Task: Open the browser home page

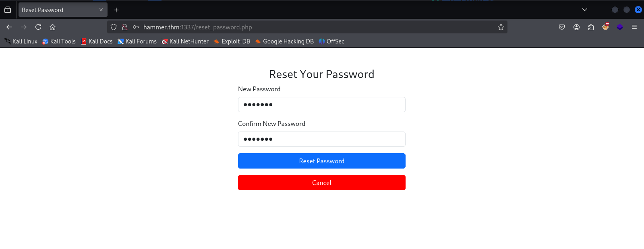Action: click(x=52, y=27)
